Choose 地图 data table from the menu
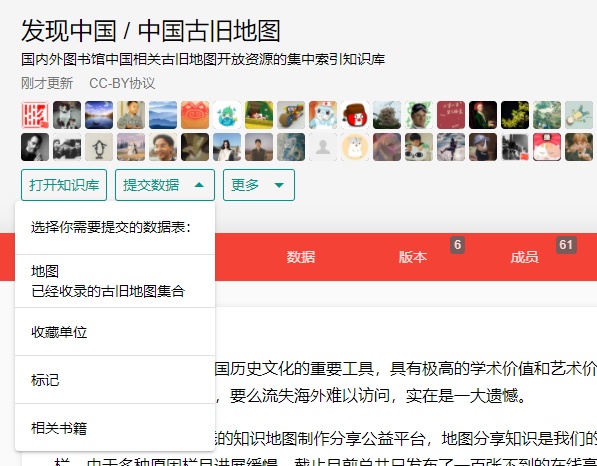This screenshot has height=466, width=597. point(115,281)
